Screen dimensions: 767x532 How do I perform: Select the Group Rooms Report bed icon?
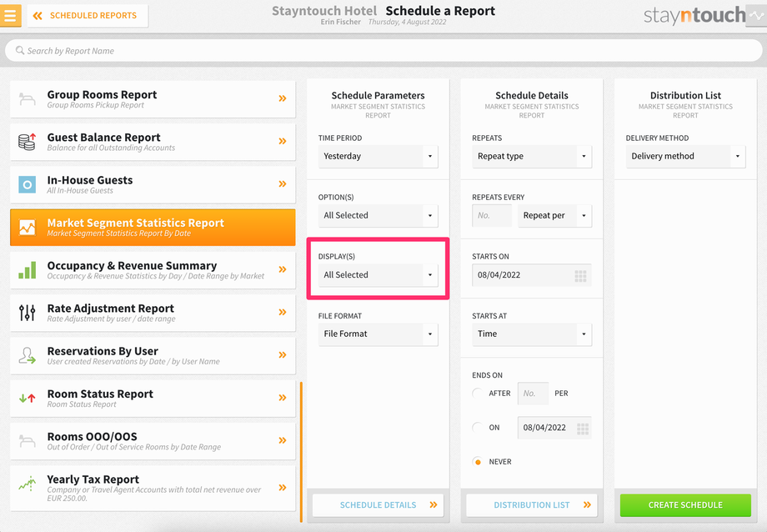(28, 99)
